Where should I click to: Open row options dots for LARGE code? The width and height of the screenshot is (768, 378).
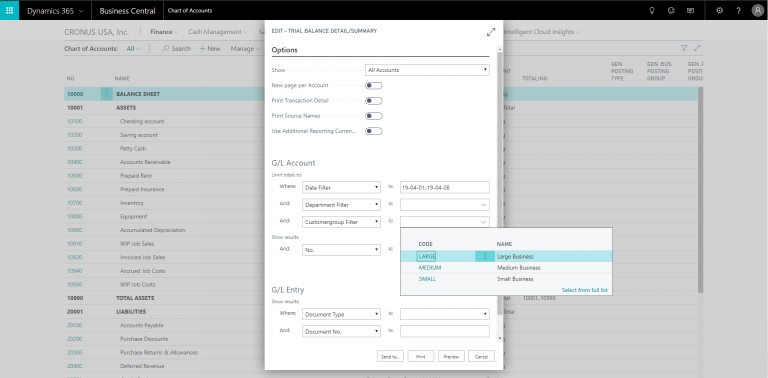[485, 256]
